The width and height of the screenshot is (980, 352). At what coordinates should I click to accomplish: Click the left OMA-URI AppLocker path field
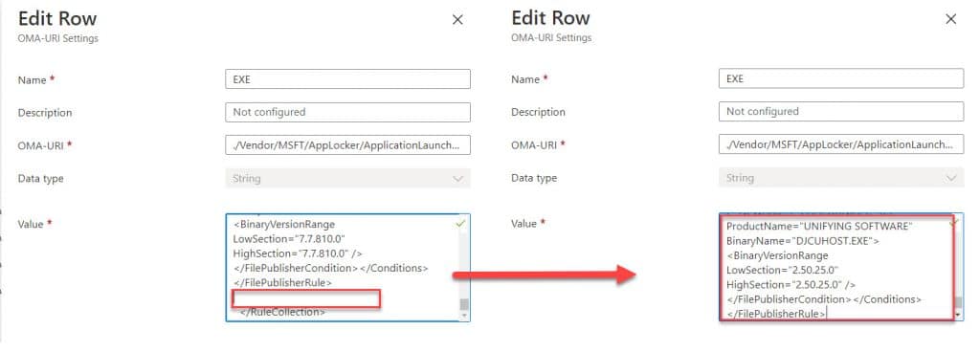tap(347, 144)
